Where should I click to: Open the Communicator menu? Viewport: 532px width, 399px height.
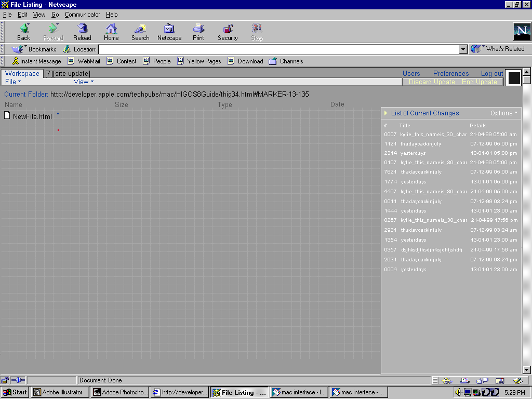pos(82,15)
